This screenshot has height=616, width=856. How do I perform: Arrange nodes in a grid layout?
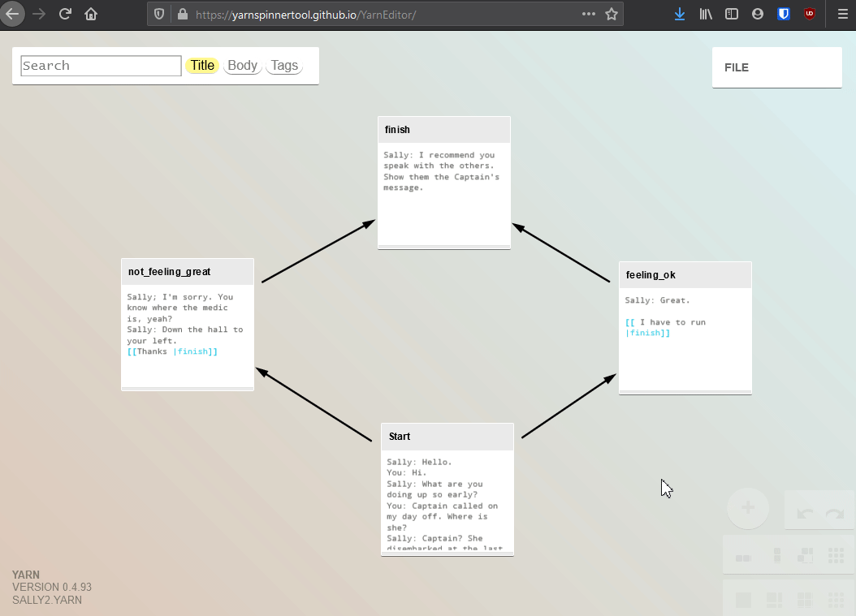pos(835,556)
